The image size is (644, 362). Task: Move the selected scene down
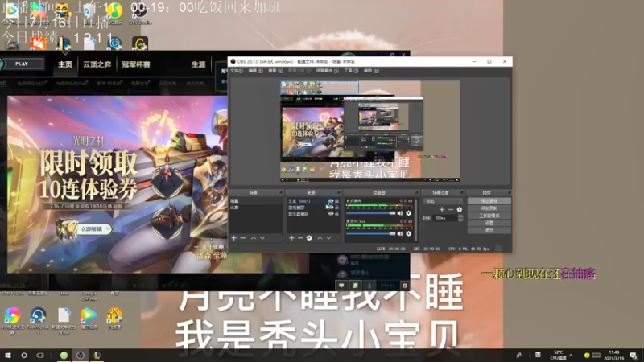(x=262, y=238)
